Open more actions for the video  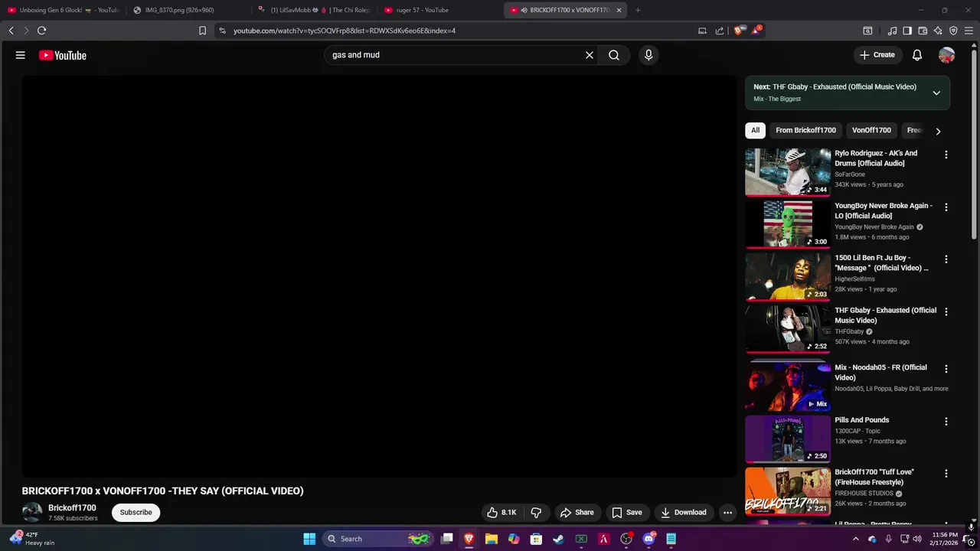coord(728,512)
